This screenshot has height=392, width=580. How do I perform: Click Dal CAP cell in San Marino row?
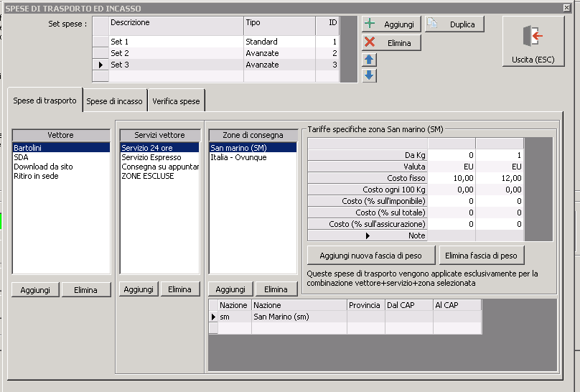pos(409,317)
